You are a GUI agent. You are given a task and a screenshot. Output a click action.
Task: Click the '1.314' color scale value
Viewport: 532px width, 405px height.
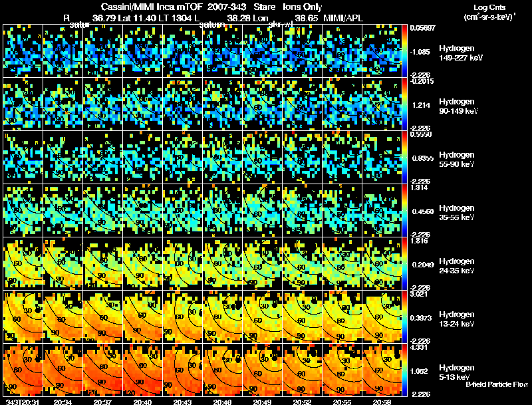click(420, 188)
